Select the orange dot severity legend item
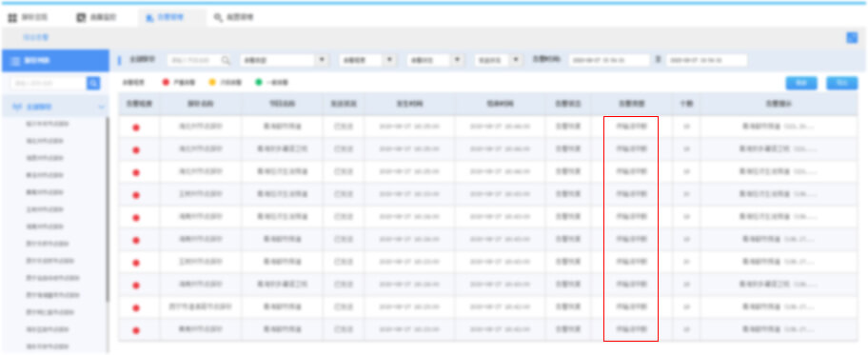 click(x=225, y=83)
